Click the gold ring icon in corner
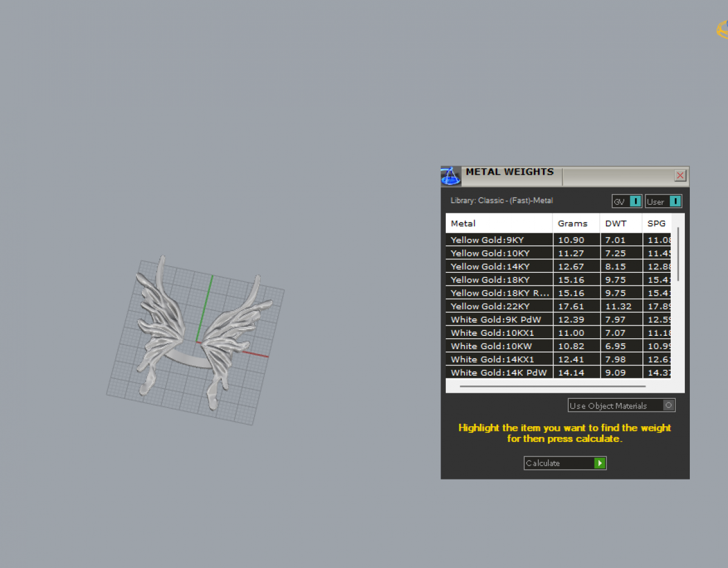 (722, 29)
